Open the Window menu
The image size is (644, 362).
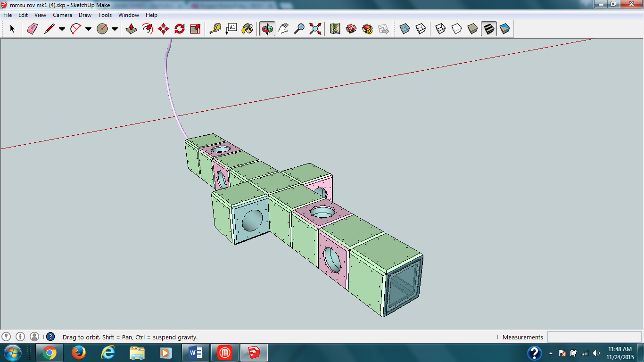click(x=128, y=15)
